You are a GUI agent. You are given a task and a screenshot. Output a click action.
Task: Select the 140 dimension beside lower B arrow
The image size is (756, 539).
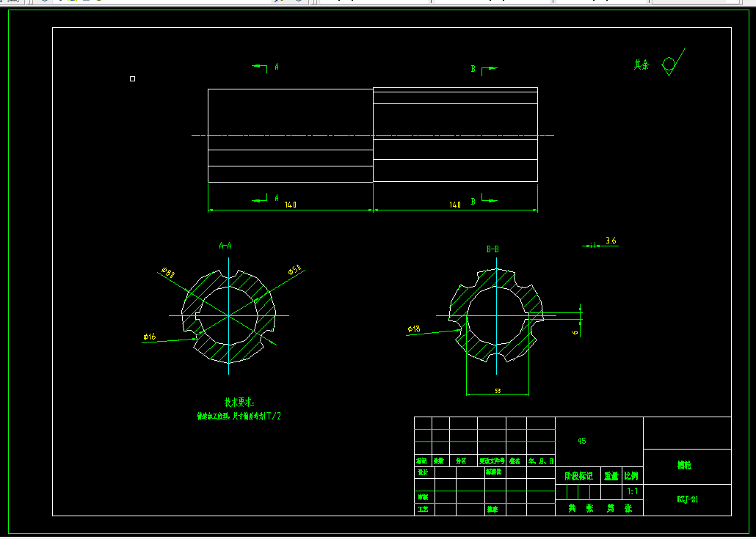click(455, 205)
